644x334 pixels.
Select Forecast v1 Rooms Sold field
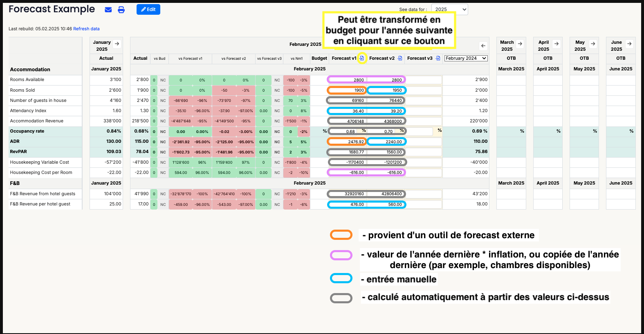pyautogui.click(x=347, y=90)
